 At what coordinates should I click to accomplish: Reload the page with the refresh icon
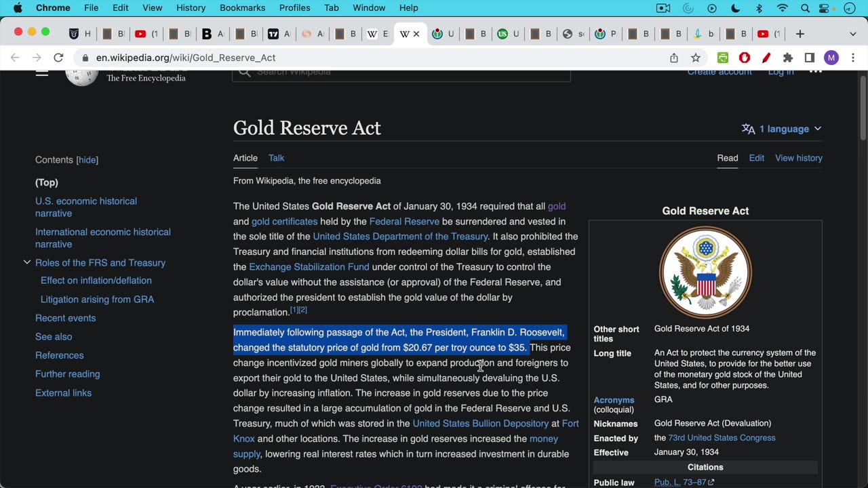tap(58, 58)
